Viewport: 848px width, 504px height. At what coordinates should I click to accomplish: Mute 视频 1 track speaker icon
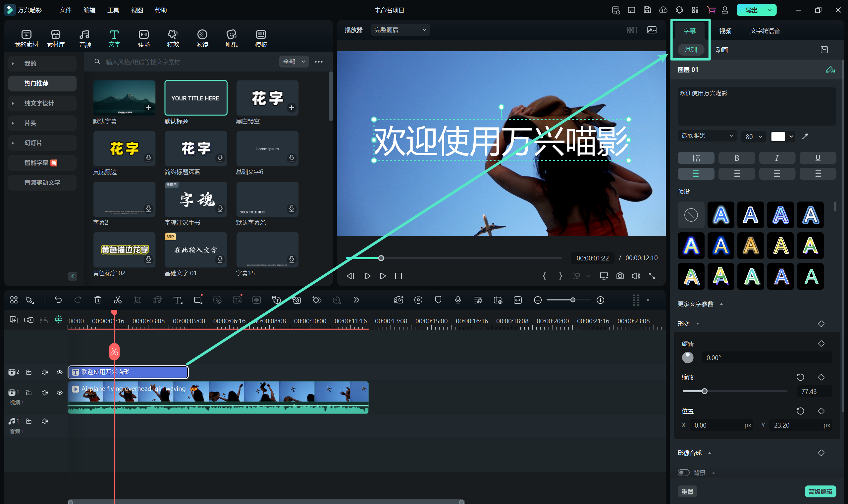[44, 392]
